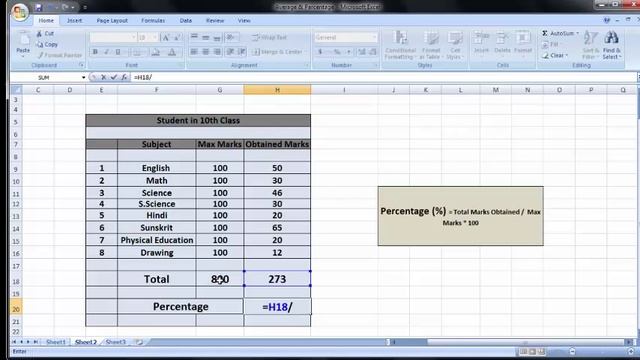Toggle Italic formatting
640x360 pixels.
pos(107,52)
